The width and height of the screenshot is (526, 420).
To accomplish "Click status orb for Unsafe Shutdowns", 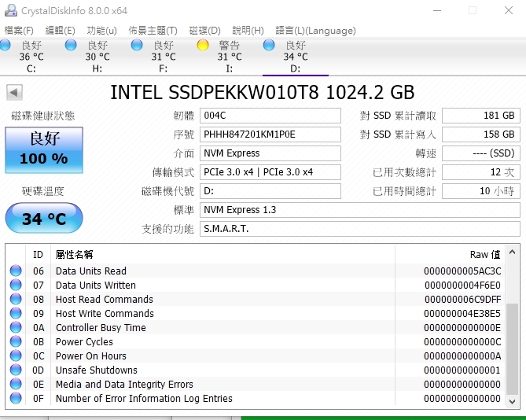I will [x=16, y=370].
